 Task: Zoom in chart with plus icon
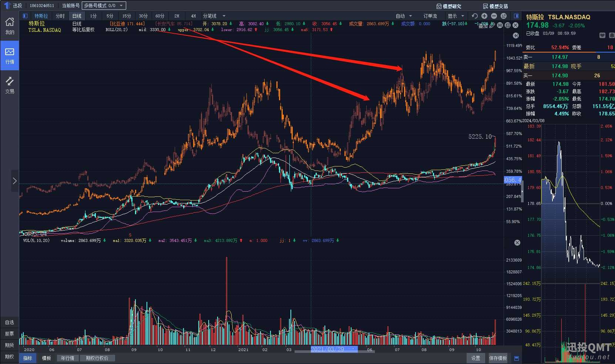point(484,16)
